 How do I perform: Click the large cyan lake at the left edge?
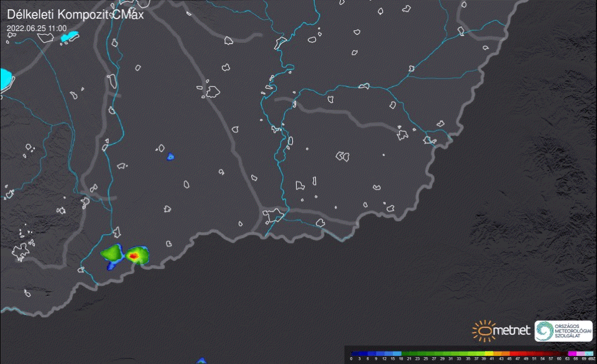[5, 79]
